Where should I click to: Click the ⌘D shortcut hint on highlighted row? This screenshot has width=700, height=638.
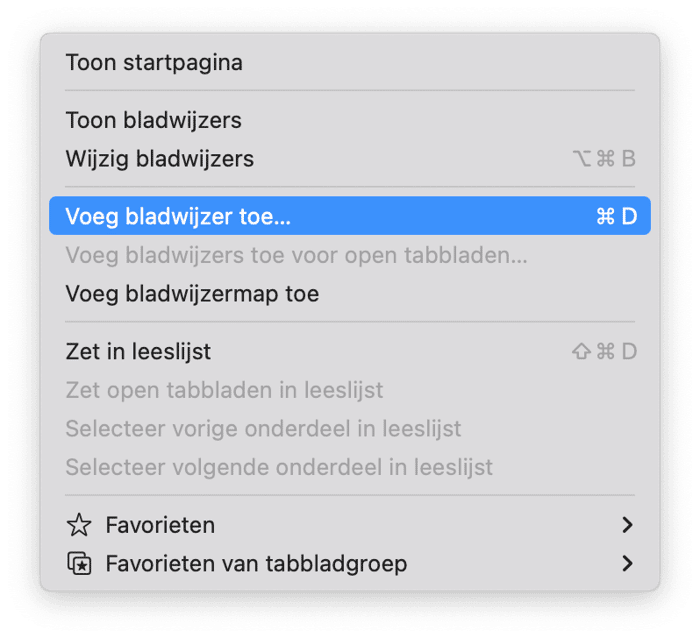click(617, 216)
